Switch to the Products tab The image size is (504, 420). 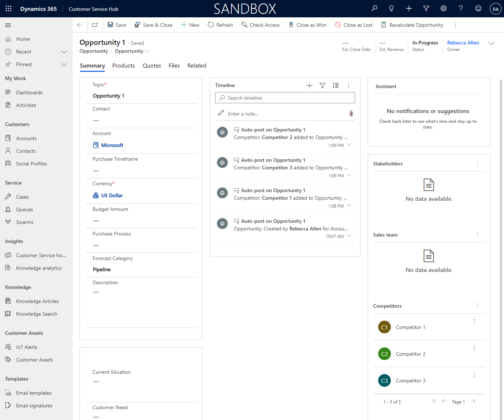click(x=123, y=66)
